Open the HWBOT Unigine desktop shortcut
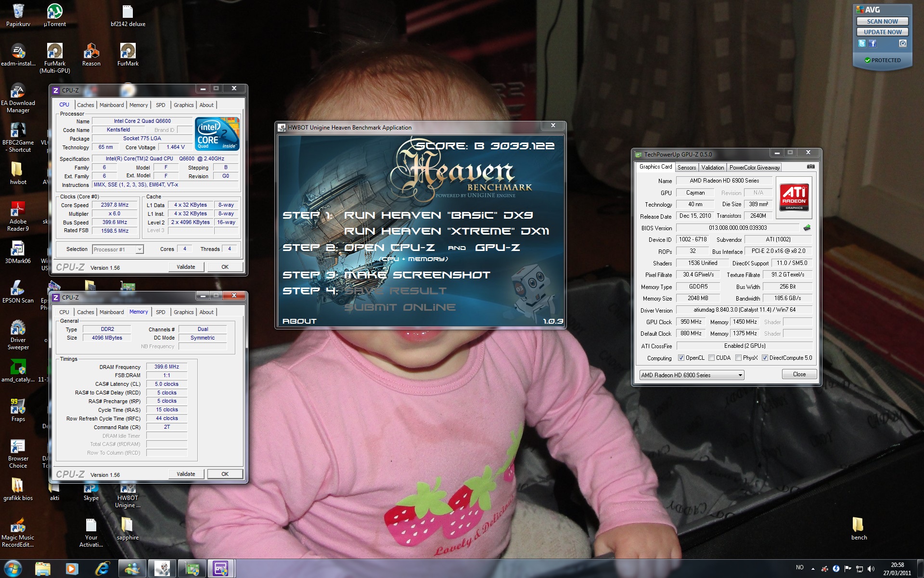The height and width of the screenshot is (578, 924). pos(128,496)
